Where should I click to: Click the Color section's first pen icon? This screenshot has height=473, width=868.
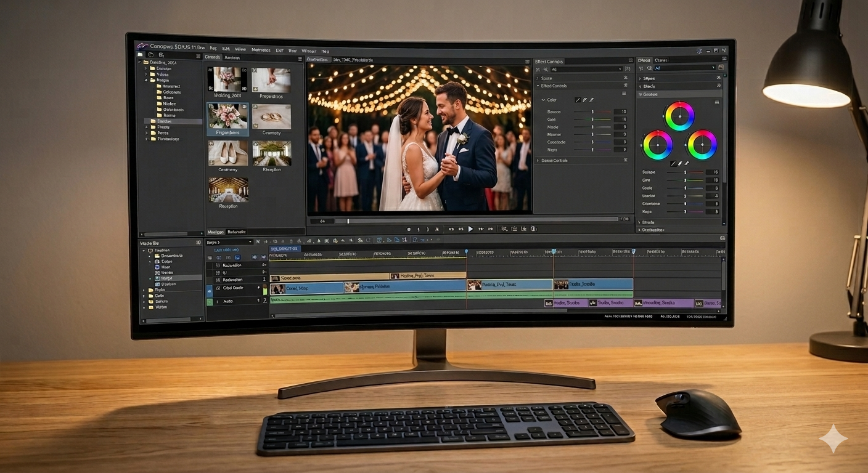pyautogui.click(x=578, y=100)
